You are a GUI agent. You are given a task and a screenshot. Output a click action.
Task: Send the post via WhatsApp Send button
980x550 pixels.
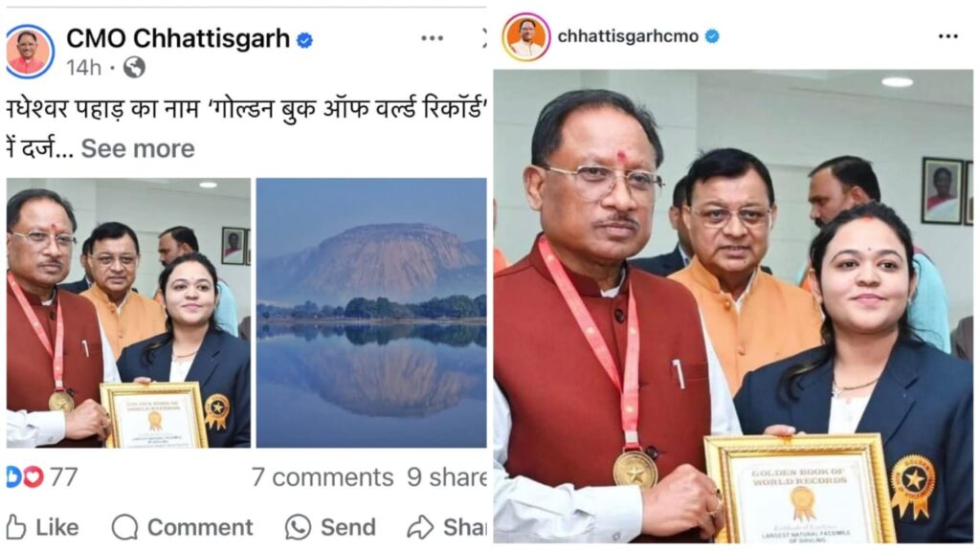point(330,527)
